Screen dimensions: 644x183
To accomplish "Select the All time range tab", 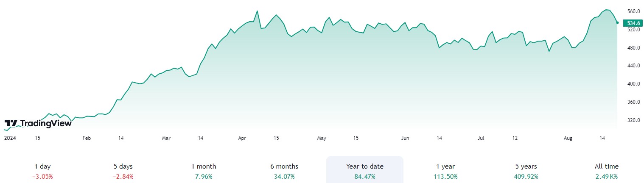I will [x=606, y=171].
